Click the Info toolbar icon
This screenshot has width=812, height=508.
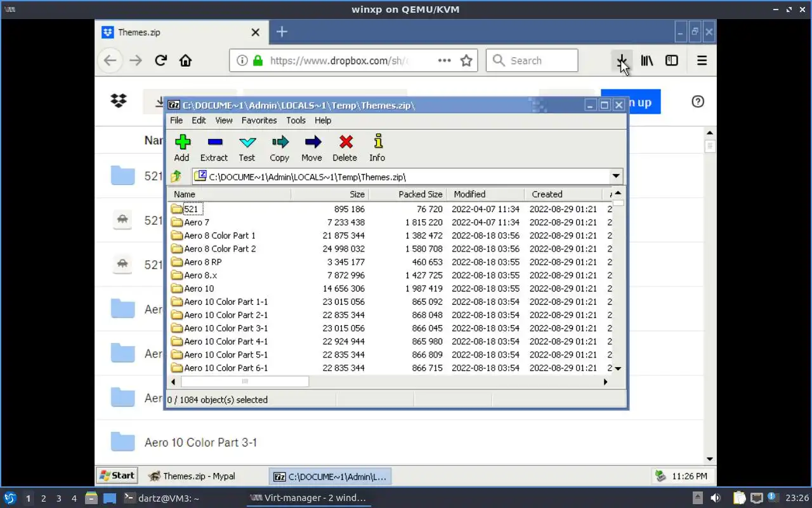tap(377, 148)
